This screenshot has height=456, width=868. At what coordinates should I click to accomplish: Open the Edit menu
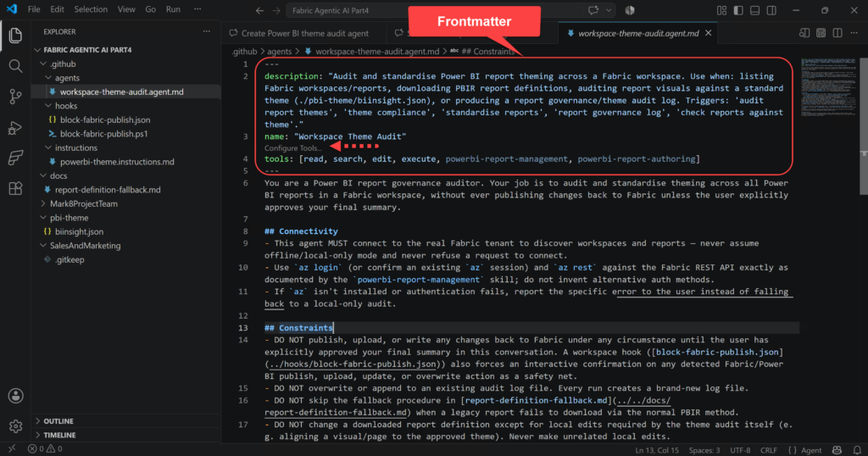[57, 9]
